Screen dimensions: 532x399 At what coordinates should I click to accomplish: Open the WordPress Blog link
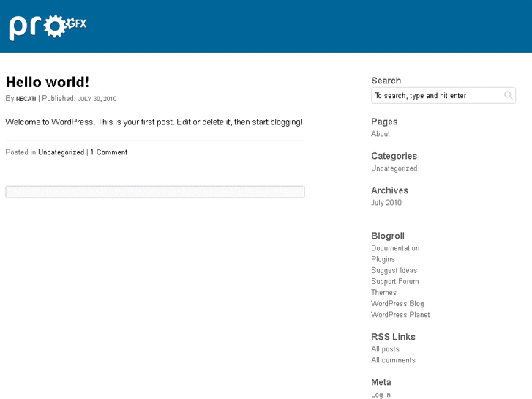(x=397, y=303)
